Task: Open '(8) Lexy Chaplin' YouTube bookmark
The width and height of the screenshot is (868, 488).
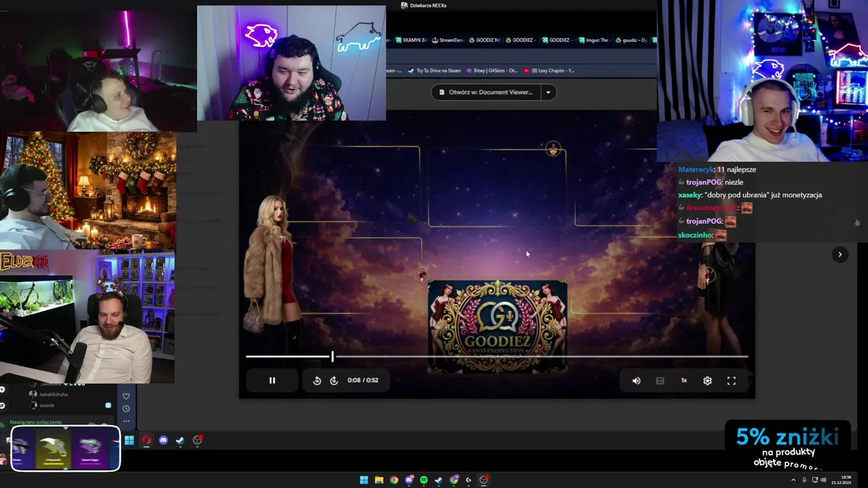Action: coord(548,70)
